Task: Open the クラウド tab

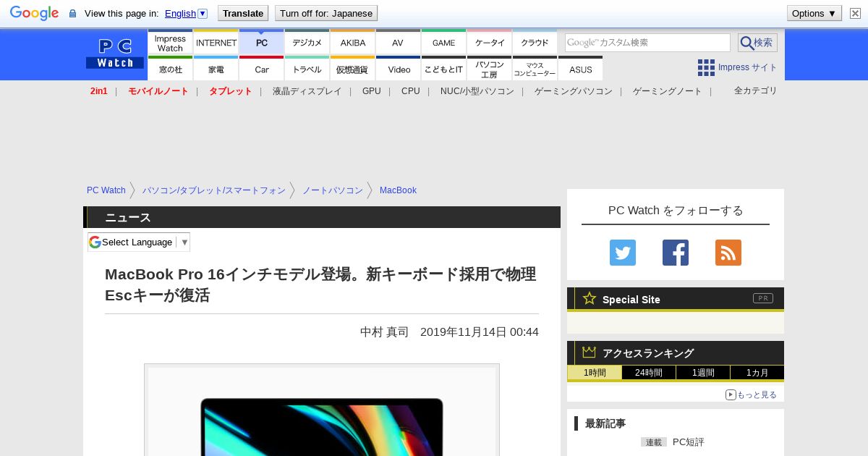Action: click(x=535, y=43)
